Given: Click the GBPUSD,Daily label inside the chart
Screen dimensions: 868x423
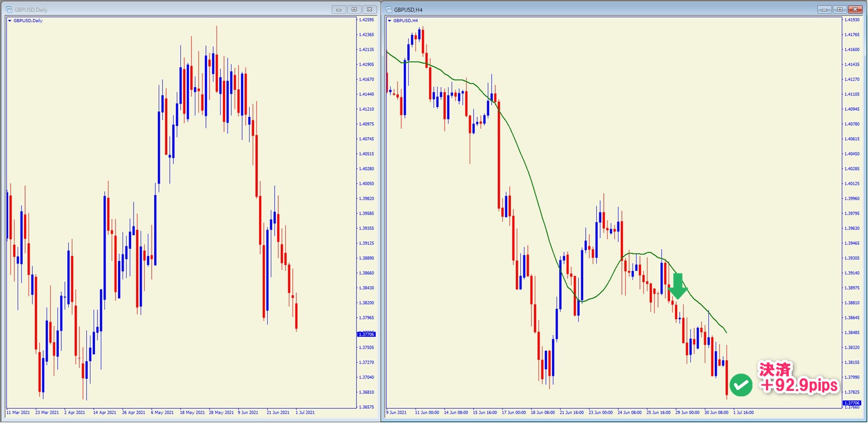Looking at the screenshot, I should click(x=28, y=21).
